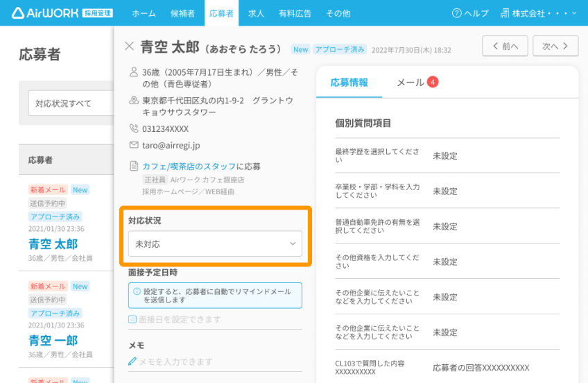
Task: Click the application date 2022年7月30日(木) 18:32
Action: (411, 50)
